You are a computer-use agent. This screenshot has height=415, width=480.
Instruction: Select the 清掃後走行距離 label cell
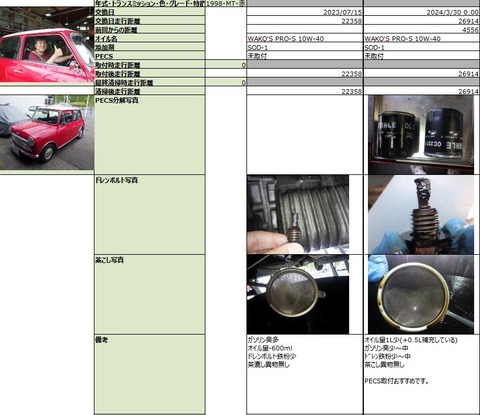[x=150, y=91]
